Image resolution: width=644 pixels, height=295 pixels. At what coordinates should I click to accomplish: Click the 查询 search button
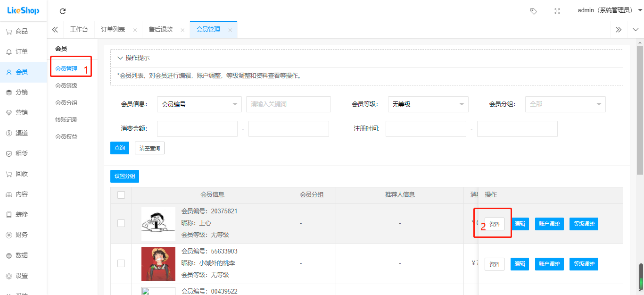pos(120,148)
